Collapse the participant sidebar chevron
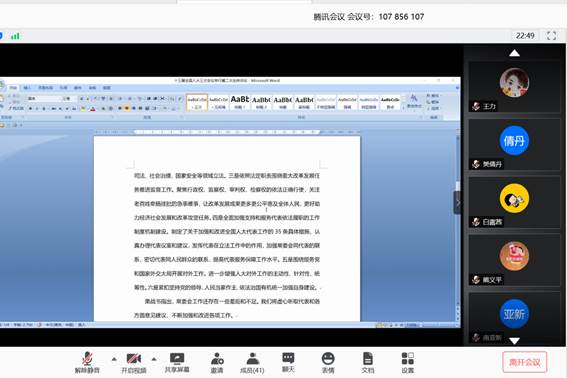 [457, 203]
